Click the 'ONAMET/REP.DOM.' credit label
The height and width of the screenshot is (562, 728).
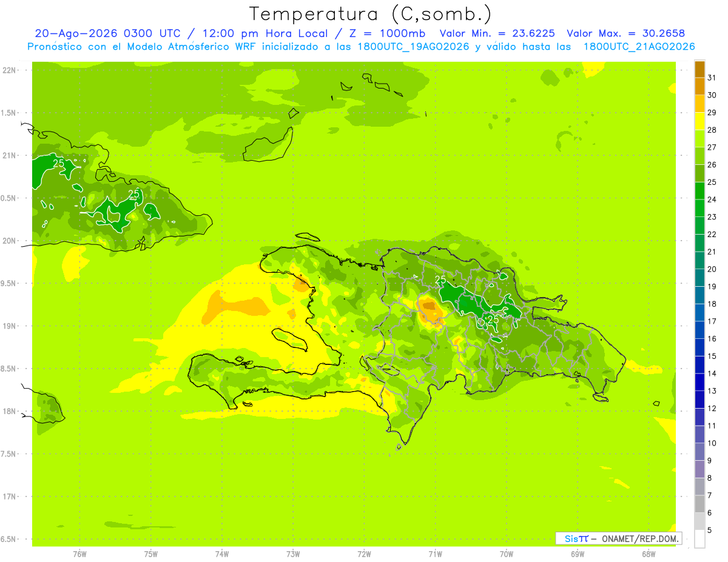click(x=639, y=538)
